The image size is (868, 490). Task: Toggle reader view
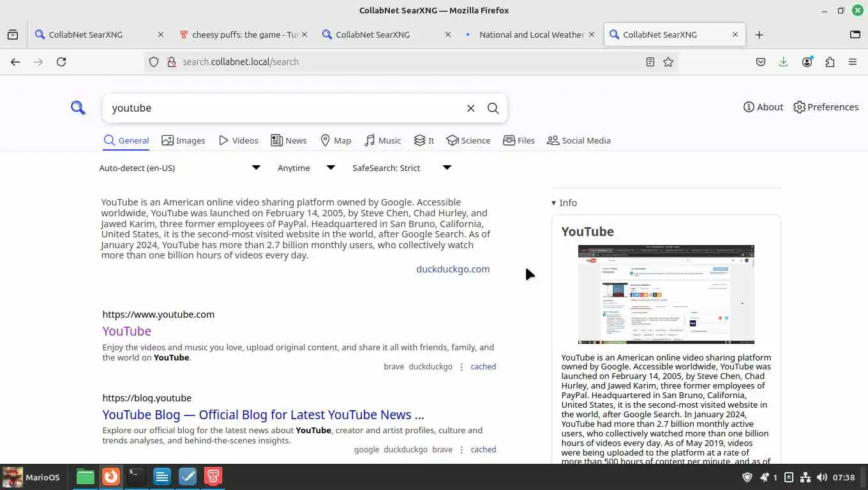pyautogui.click(x=650, y=62)
